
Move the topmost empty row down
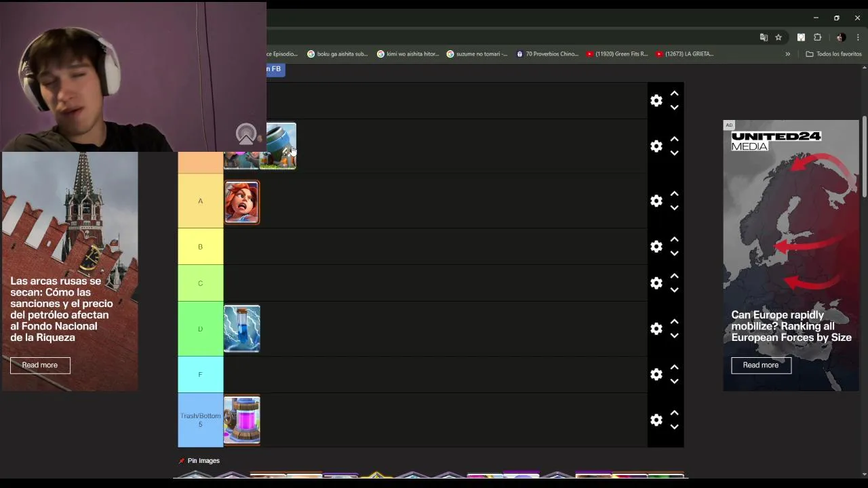(x=674, y=108)
